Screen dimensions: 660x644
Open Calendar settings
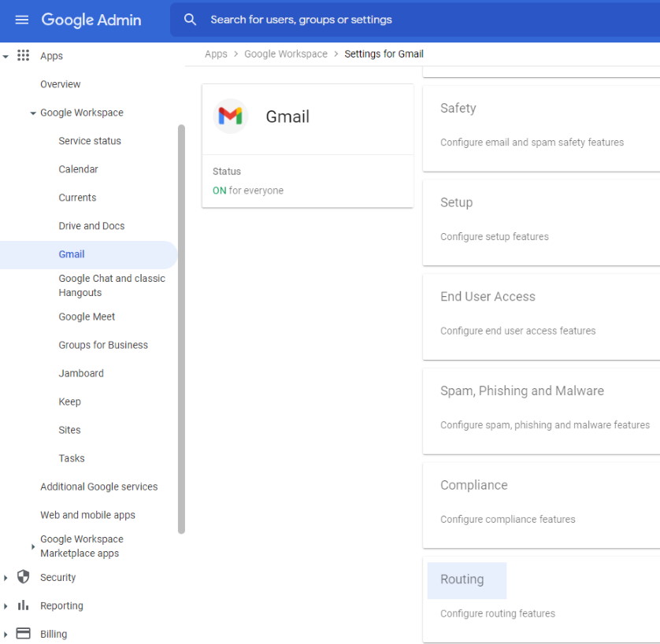pyautogui.click(x=78, y=169)
